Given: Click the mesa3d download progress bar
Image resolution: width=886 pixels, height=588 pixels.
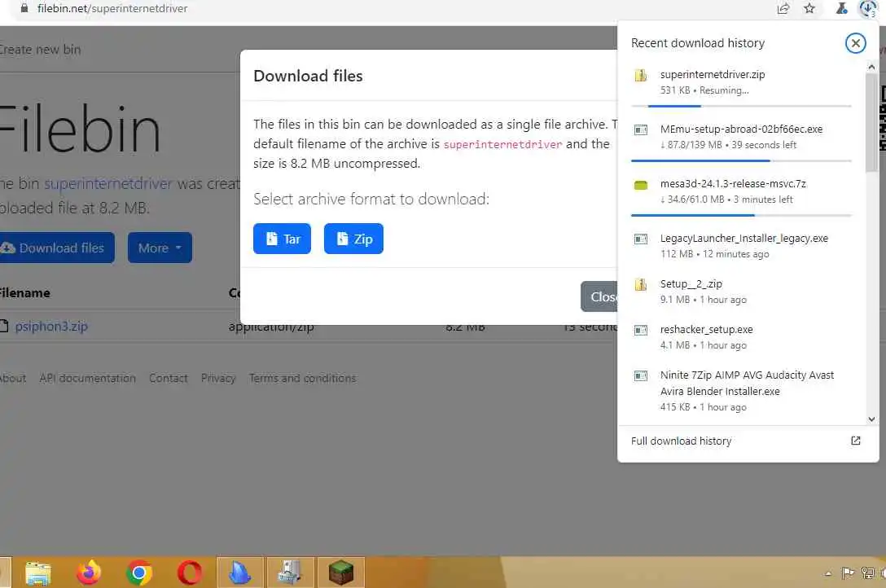Looking at the screenshot, I should [741, 215].
